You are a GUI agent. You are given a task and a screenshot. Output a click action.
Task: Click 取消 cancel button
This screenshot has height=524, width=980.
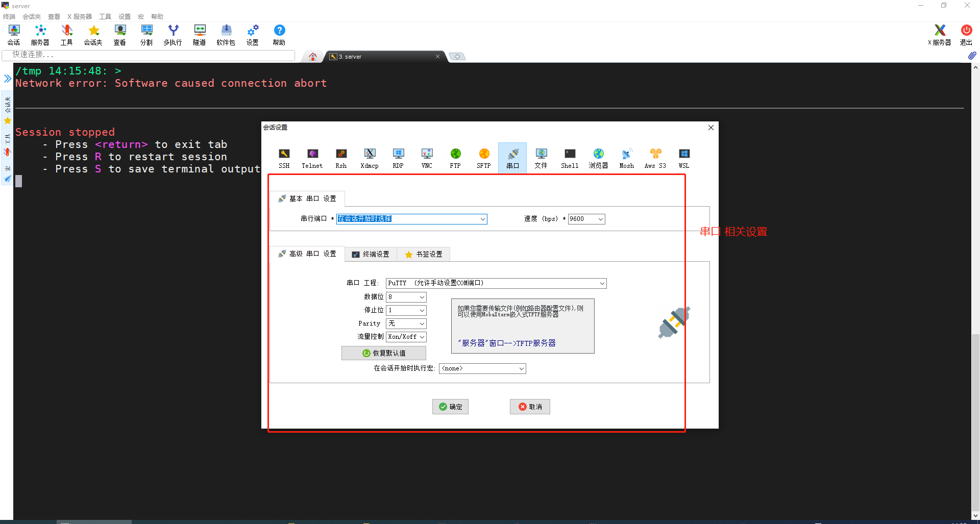pos(530,407)
